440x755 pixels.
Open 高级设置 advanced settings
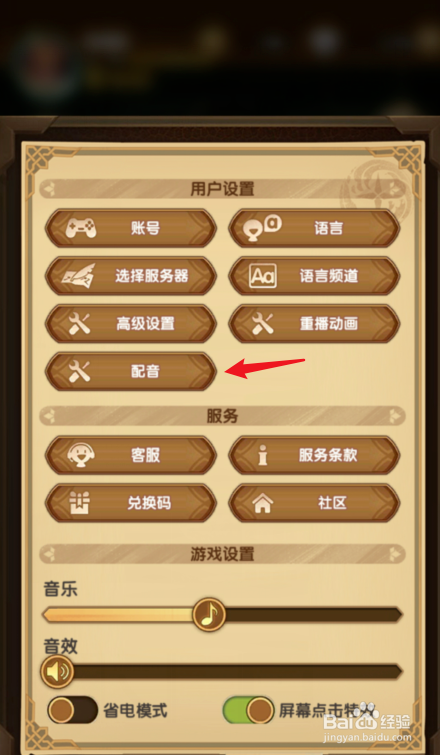(x=131, y=324)
